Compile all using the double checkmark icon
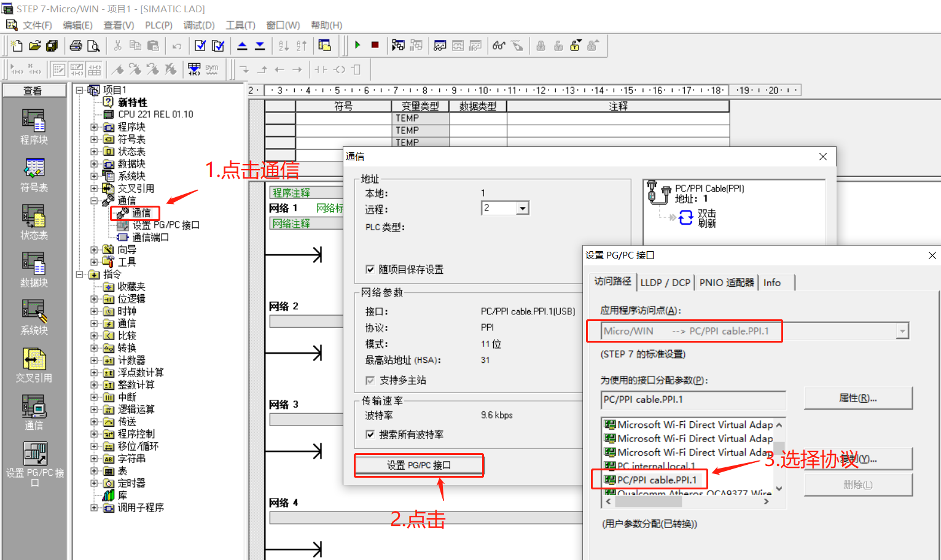The height and width of the screenshot is (560, 941). [218, 45]
